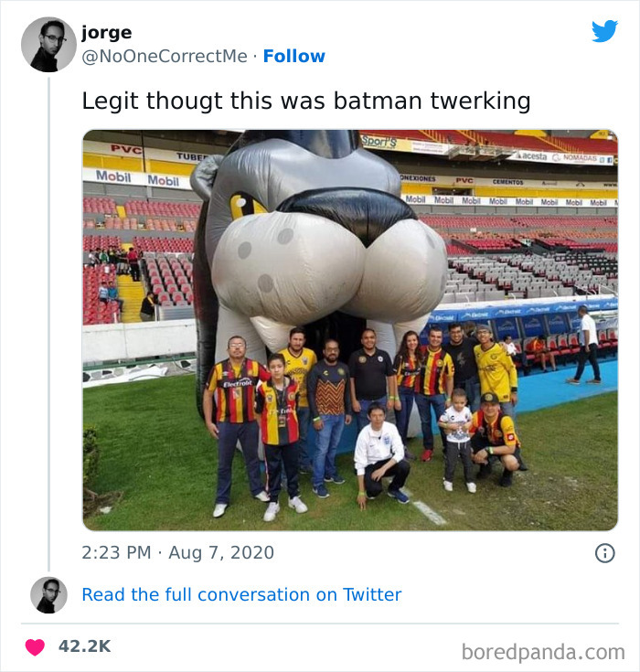Click the man walking in white shirt
The height and width of the screenshot is (672, 640).
point(587,345)
